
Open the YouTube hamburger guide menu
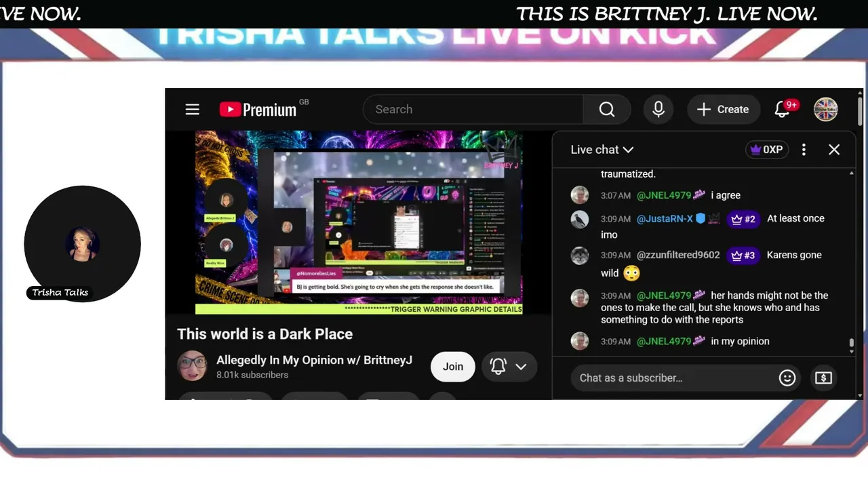click(x=193, y=109)
